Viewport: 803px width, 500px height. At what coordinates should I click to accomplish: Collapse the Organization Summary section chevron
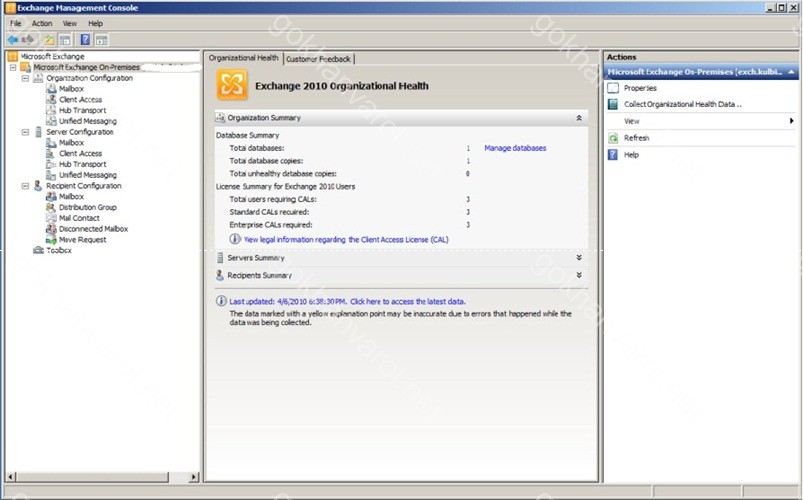(579, 118)
